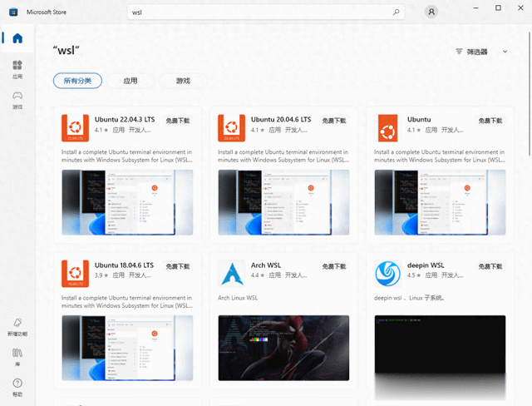532x406 pixels.
Task: Select the 所有分类 category tab
Action: tap(77, 81)
